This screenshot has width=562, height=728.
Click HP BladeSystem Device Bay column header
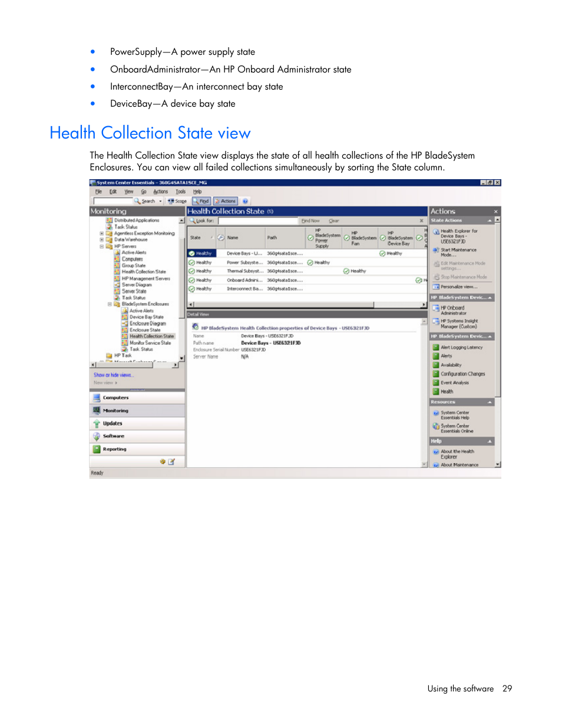click(396, 238)
